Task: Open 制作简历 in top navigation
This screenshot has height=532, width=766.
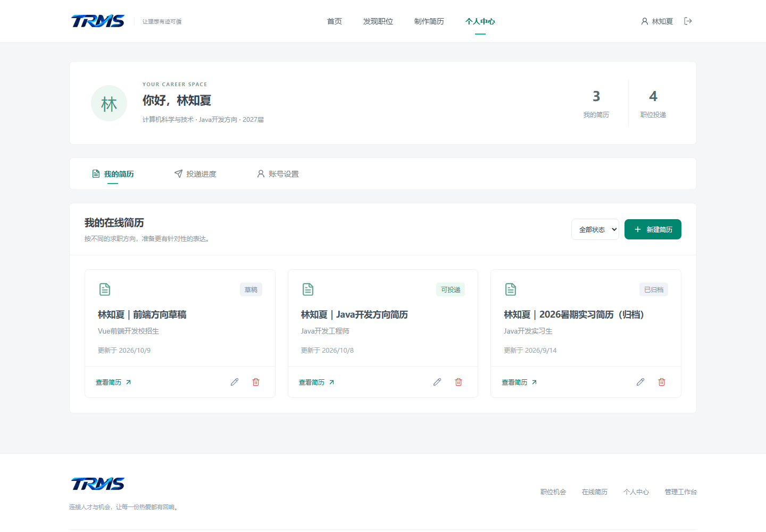Action: 429,21
